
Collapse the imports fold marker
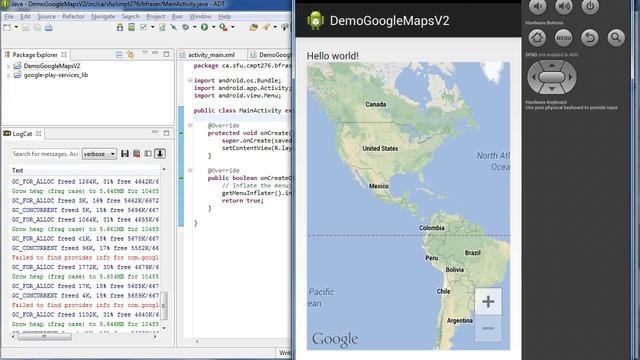(x=190, y=80)
